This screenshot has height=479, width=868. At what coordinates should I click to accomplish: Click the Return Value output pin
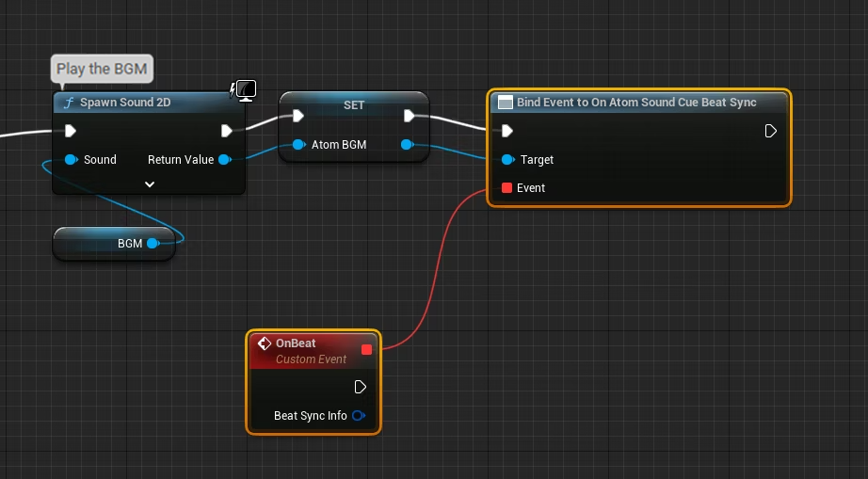point(224,160)
